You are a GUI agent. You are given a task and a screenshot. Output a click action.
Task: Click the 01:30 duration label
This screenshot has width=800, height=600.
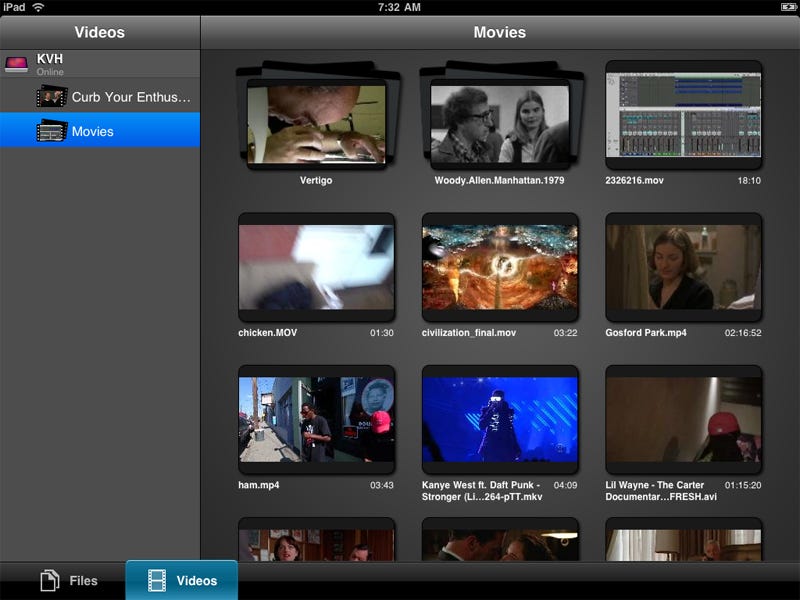tap(382, 333)
